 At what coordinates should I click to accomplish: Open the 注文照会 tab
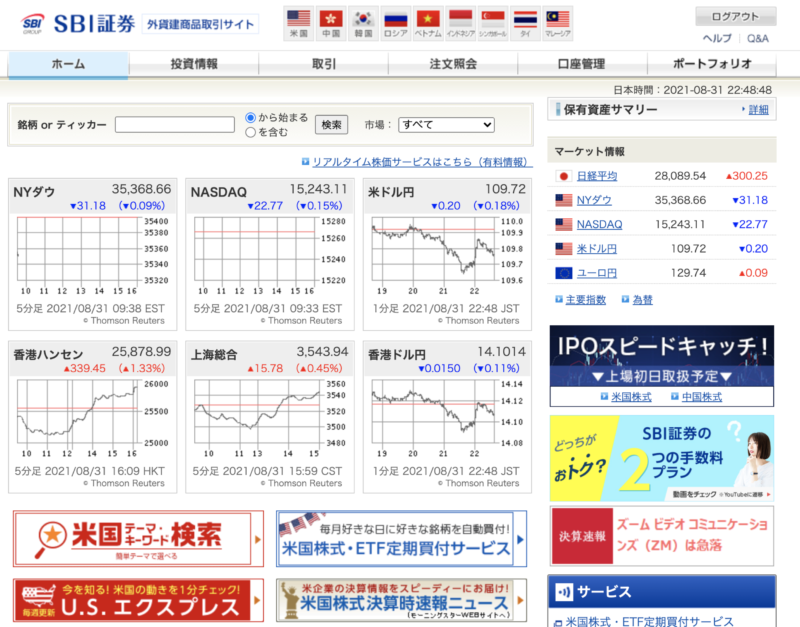point(453,64)
